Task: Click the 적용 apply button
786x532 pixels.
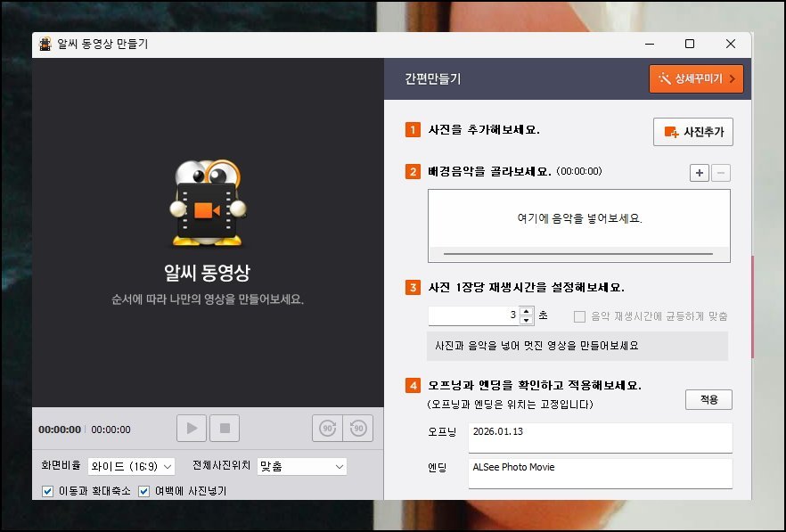Action: 708,399
